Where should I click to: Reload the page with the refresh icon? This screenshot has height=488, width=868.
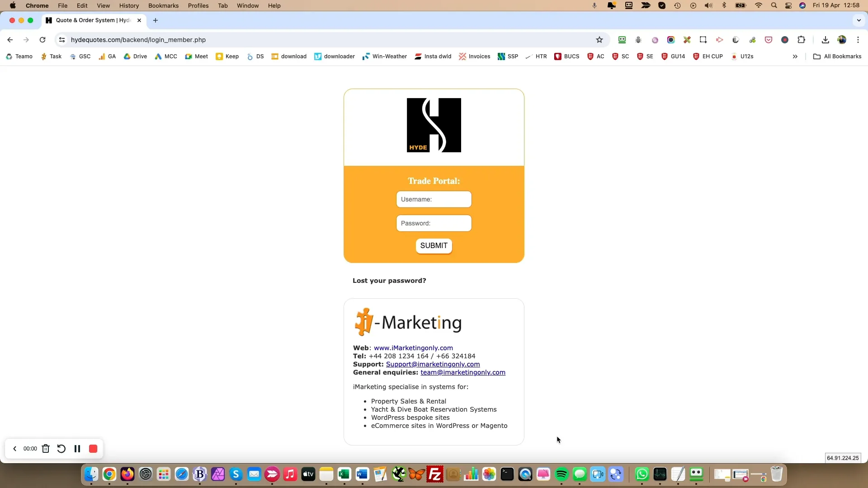click(42, 40)
